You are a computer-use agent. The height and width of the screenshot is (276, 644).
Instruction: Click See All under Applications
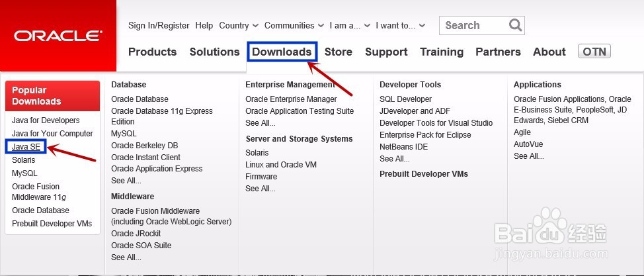click(x=528, y=156)
